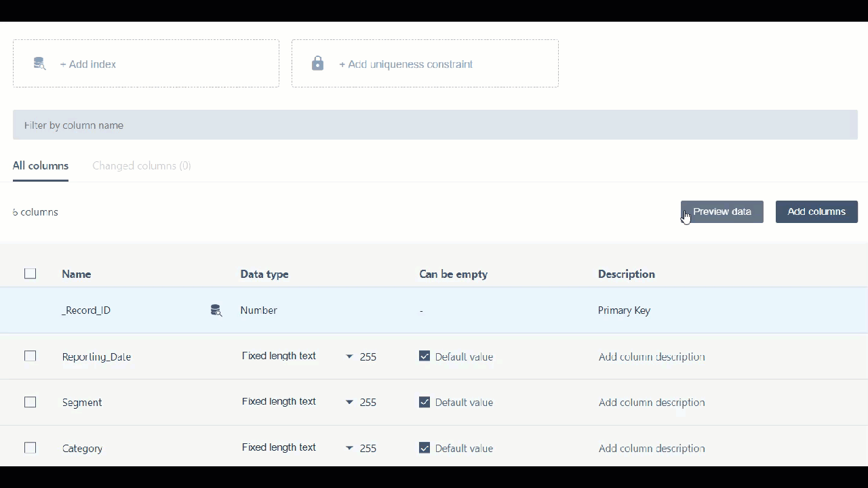
Task: Click the Preview data button
Action: (722, 211)
